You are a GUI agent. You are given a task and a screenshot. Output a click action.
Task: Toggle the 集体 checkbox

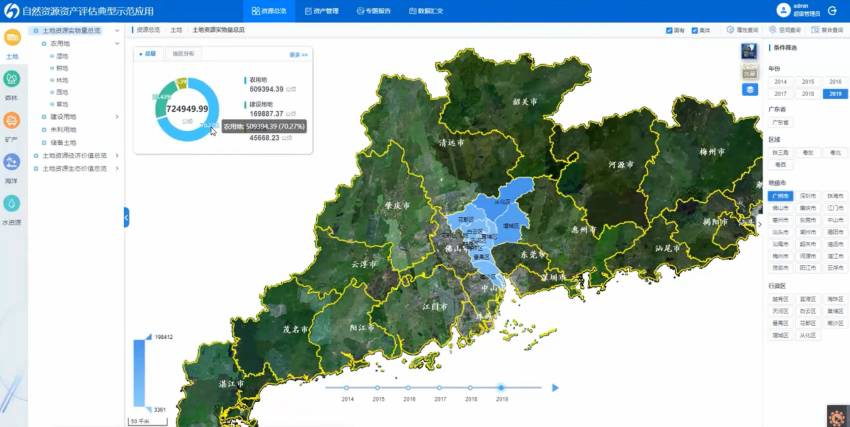click(697, 30)
